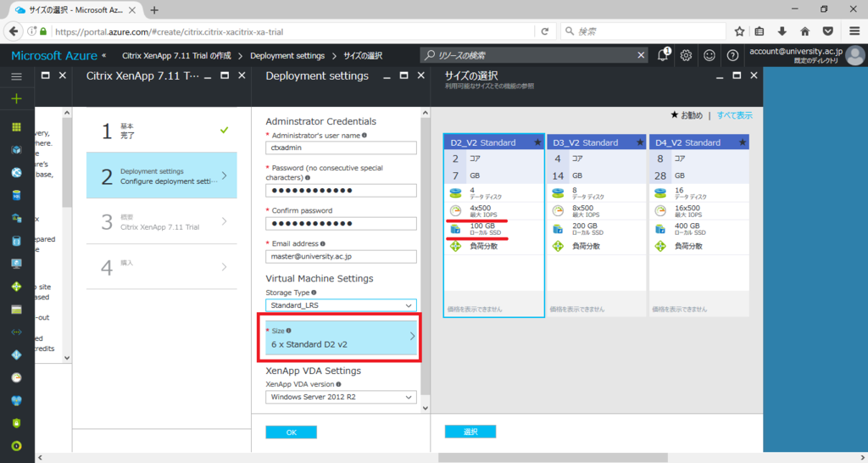Select the D3_V2 Standard size card

point(596,226)
